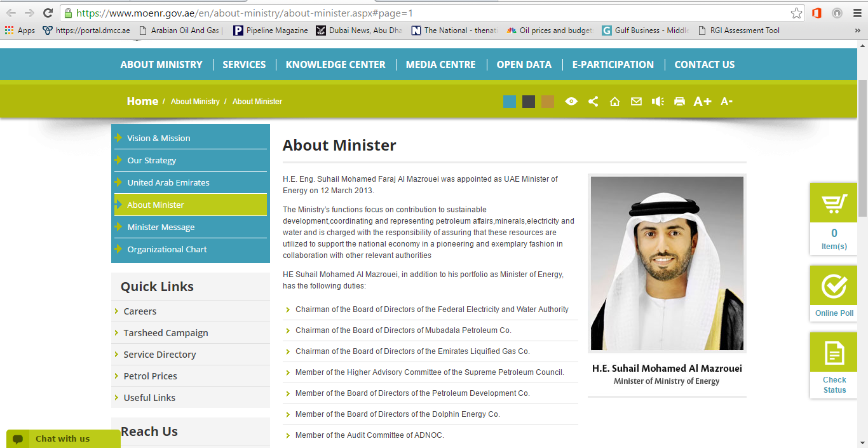Open the ABOUT MINISTRY menu
Screen dimensions: 868x448
pos(161,65)
